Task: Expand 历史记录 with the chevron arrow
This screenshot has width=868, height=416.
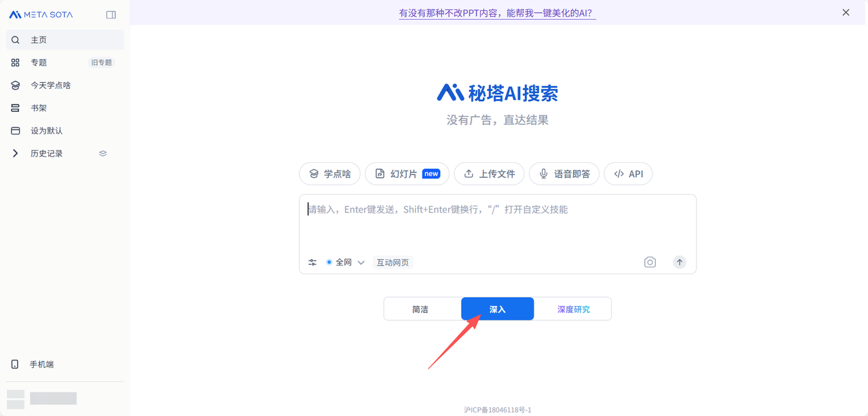Action: pos(15,153)
